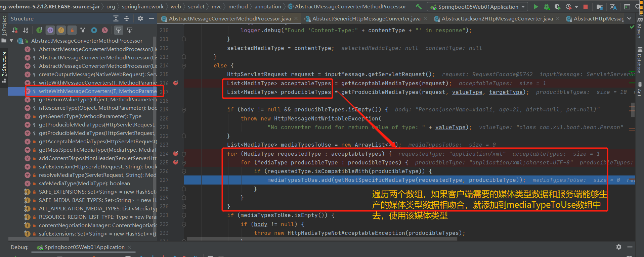Click the Debug bug icon

click(x=547, y=7)
